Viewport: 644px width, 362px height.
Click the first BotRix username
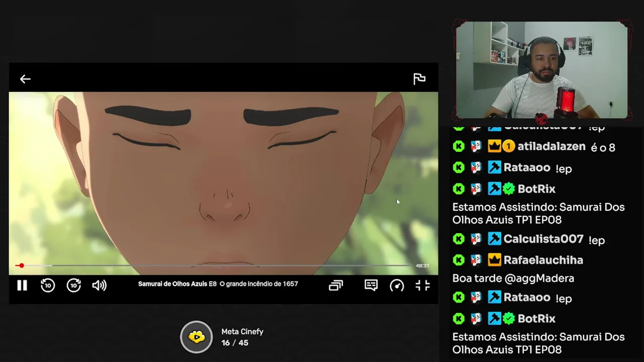click(536, 189)
